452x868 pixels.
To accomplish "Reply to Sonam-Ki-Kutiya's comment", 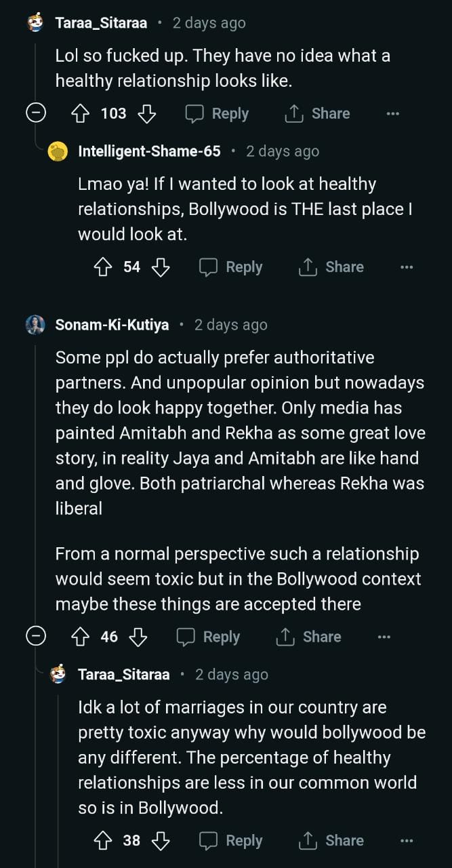I will pos(209,637).
